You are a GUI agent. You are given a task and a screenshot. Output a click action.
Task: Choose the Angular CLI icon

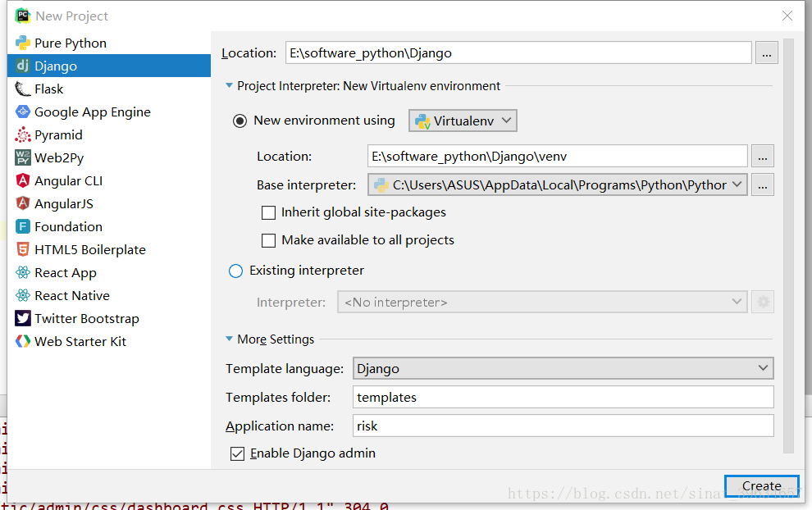point(23,180)
